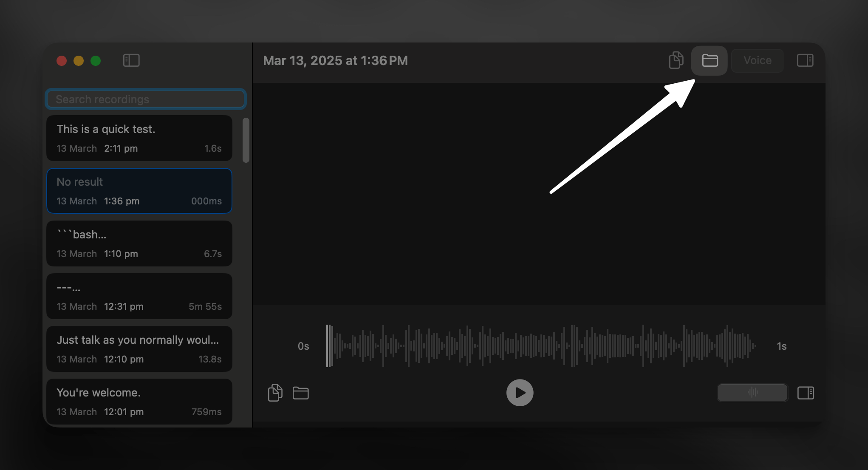Click the Voice button
Screen dimensions: 868x470
757,60
